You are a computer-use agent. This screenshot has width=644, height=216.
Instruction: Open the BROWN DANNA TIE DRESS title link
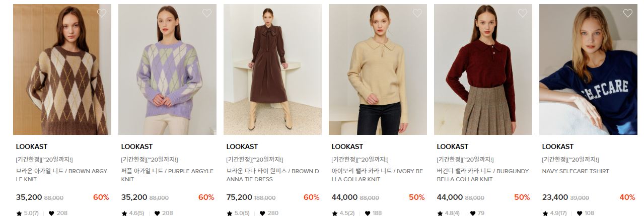(x=272, y=175)
